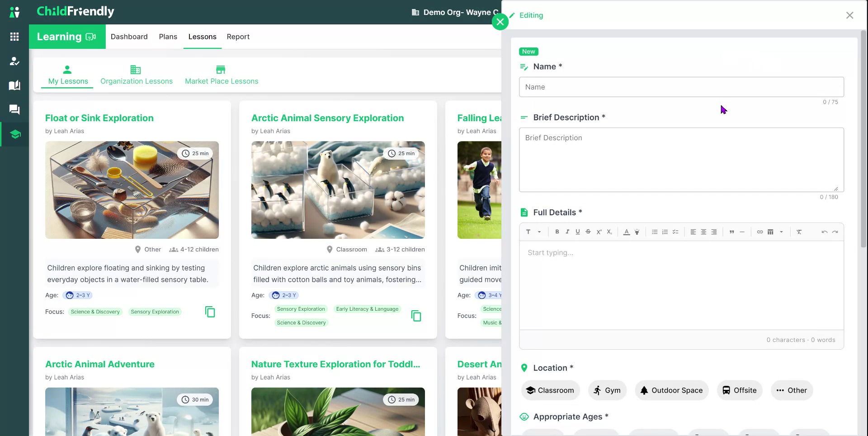
Task: Click the Early Literacy & Language focus tag
Action: point(367,309)
